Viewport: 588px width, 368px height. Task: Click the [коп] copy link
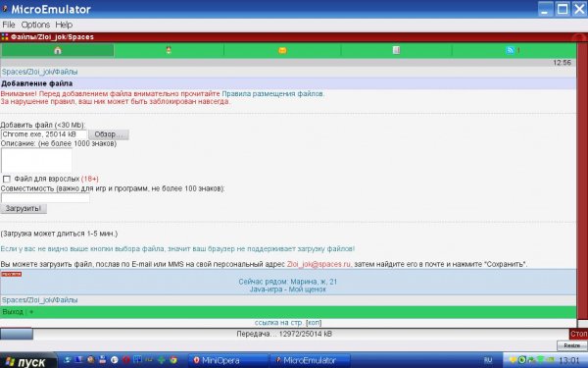(x=314, y=323)
